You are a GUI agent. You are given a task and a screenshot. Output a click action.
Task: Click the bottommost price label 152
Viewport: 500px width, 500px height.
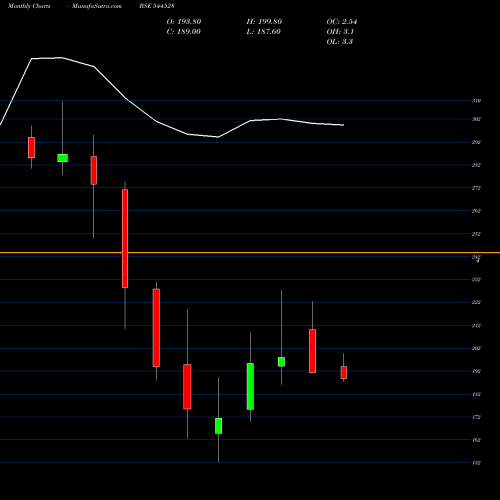point(476,463)
